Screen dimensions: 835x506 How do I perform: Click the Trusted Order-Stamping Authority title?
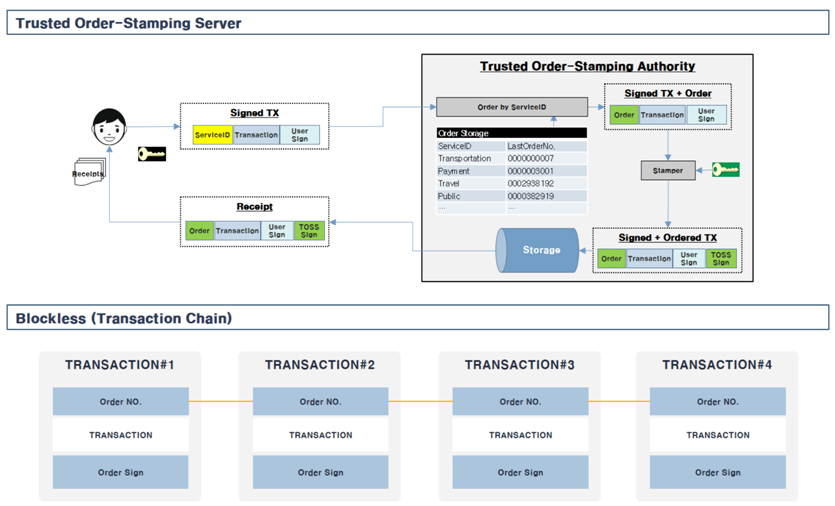tap(587, 67)
